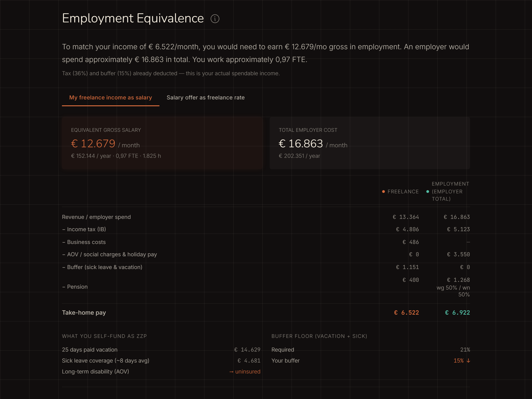Click the orange Freelance legend dot
This screenshot has width=532, height=399.
[383, 192]
